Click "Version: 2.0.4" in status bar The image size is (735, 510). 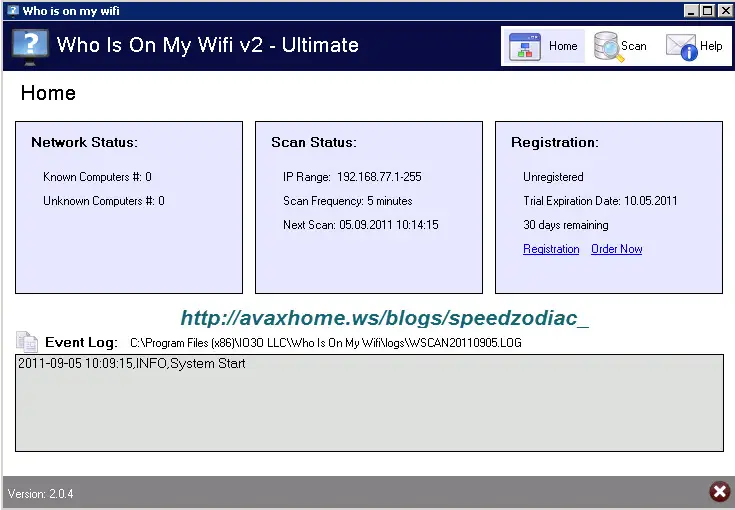pos(40,494)
